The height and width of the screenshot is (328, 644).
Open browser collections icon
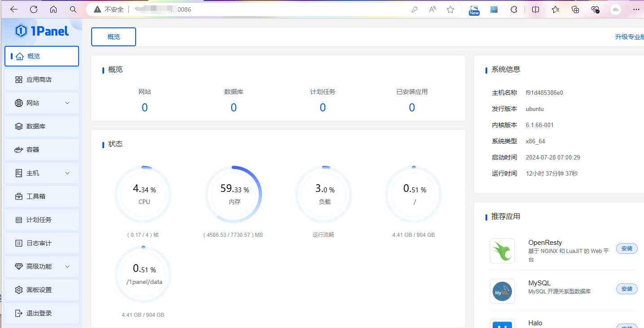click(575, 9)
